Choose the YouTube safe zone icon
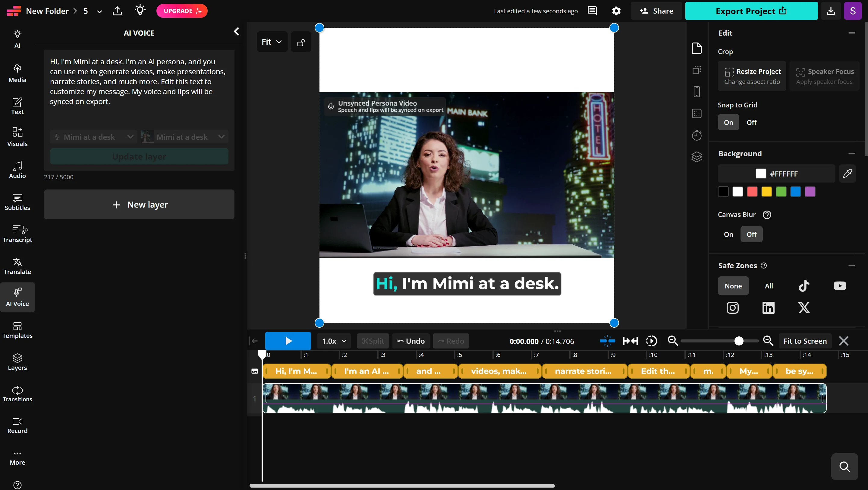Viewport: 868px width, 490px height. pyautogui.click(x=839, y=286)
